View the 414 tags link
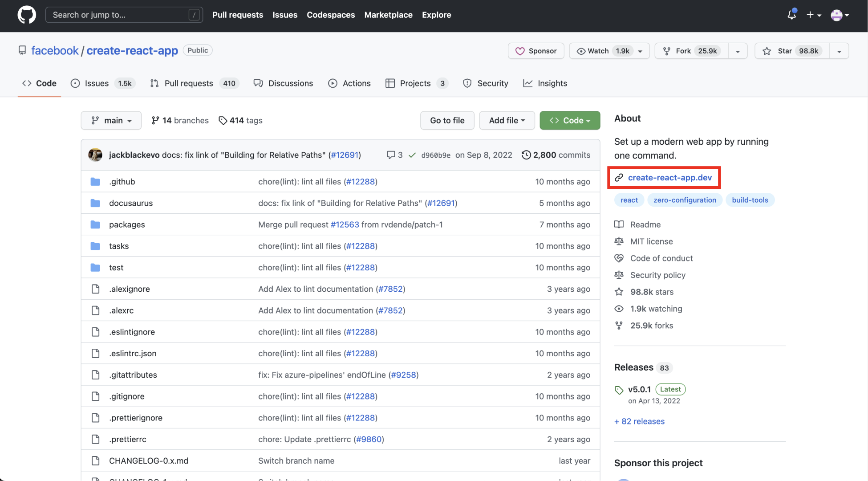The image size is (868, 481). [240, 120]
